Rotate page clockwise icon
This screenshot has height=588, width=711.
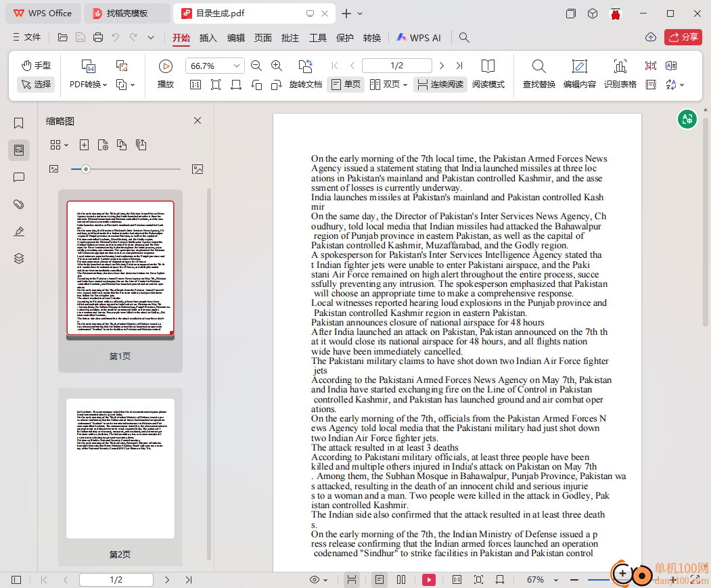pos(277,85)
